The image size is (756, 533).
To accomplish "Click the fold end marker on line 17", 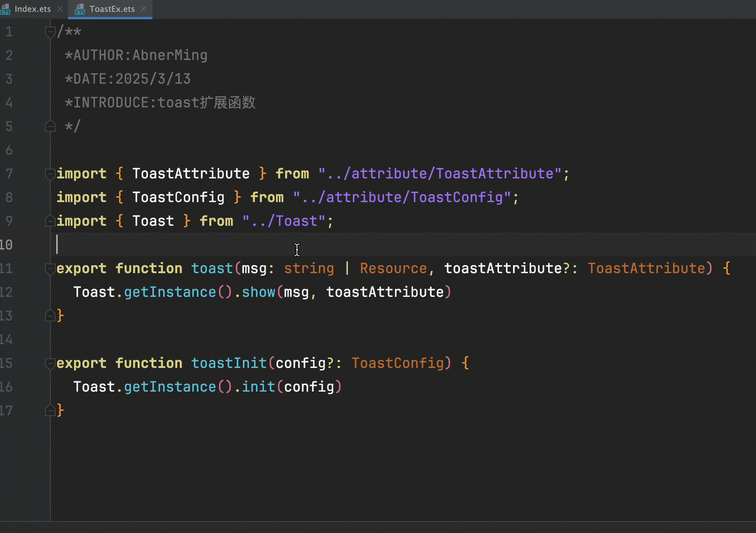I will pos(50,410).
